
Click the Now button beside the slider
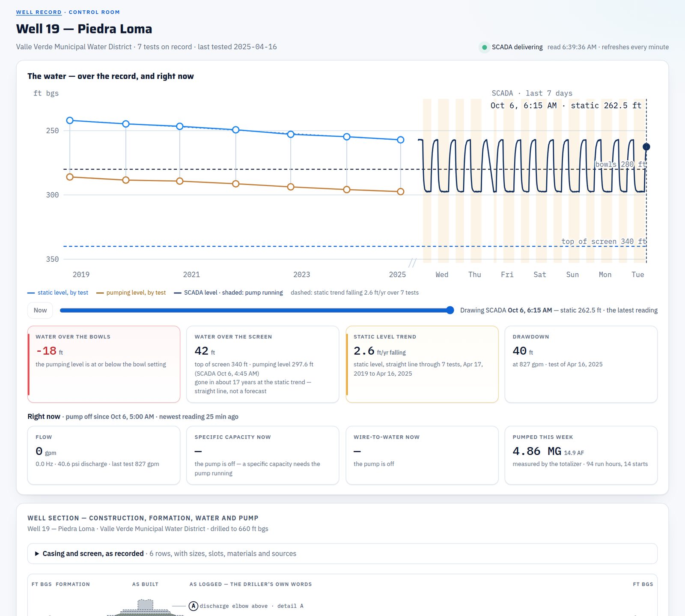(40, 310)
